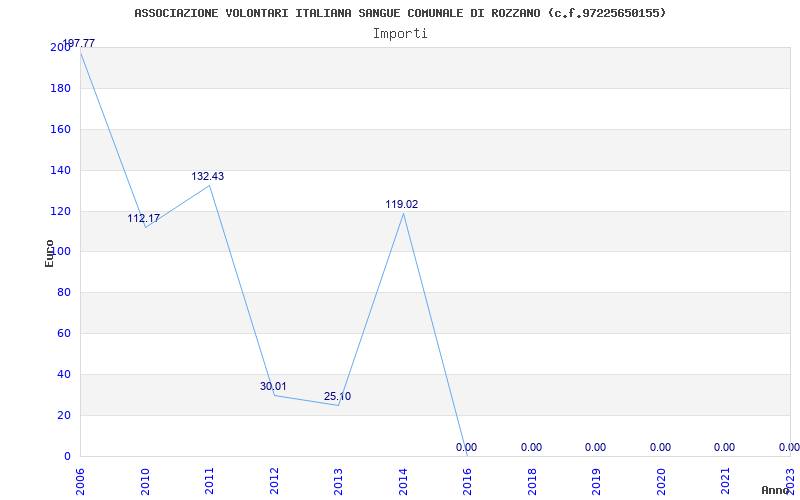Click the 140 y-axis tick label
The width and height of the screenshot is (800, 500).
60,170
